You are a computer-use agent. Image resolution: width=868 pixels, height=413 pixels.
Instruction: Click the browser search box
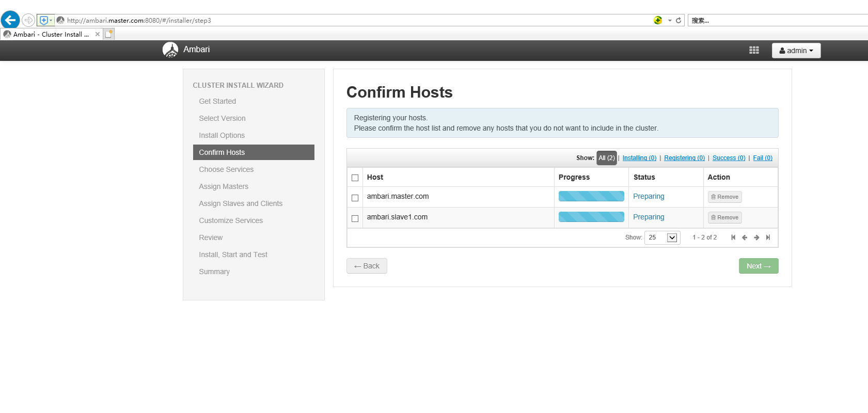[778, 21]
